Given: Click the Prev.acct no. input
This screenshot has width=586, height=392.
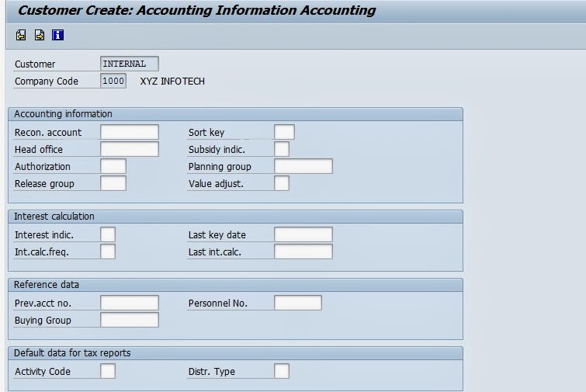Looking at the screenshot, I should (x=130, y=303).
